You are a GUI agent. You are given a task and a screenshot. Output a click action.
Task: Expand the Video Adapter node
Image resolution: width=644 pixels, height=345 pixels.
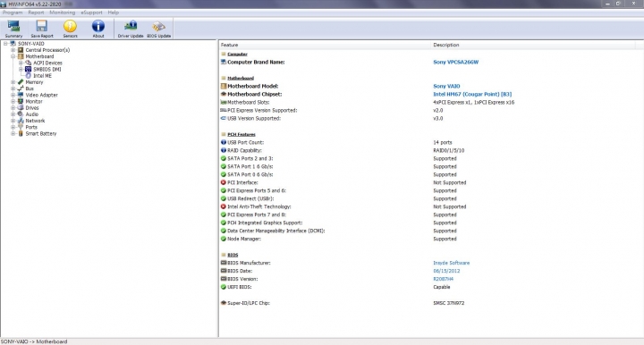pos(13,95)
